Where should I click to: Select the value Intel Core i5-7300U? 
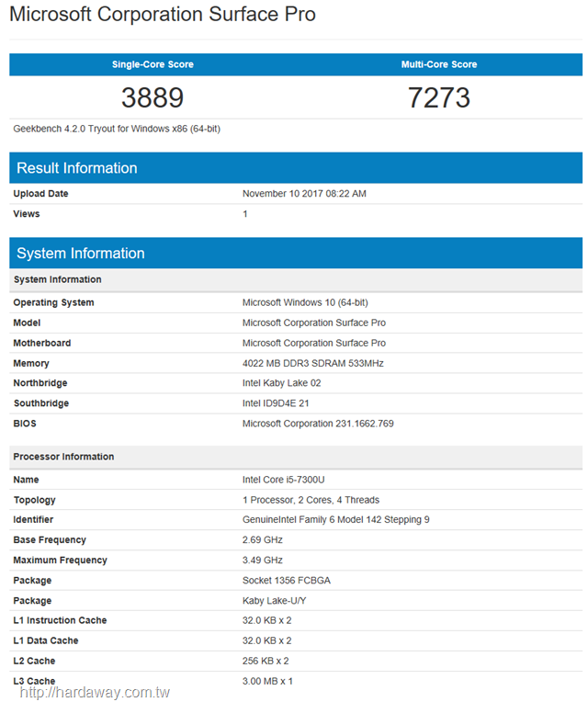284,480
